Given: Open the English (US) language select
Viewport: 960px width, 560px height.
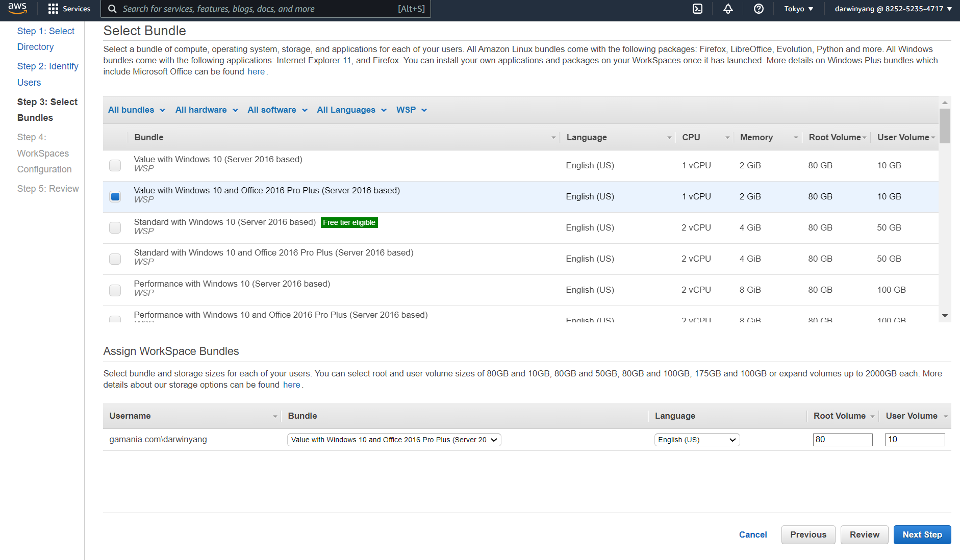Looking at the screenshot, I should pos(697,440).
